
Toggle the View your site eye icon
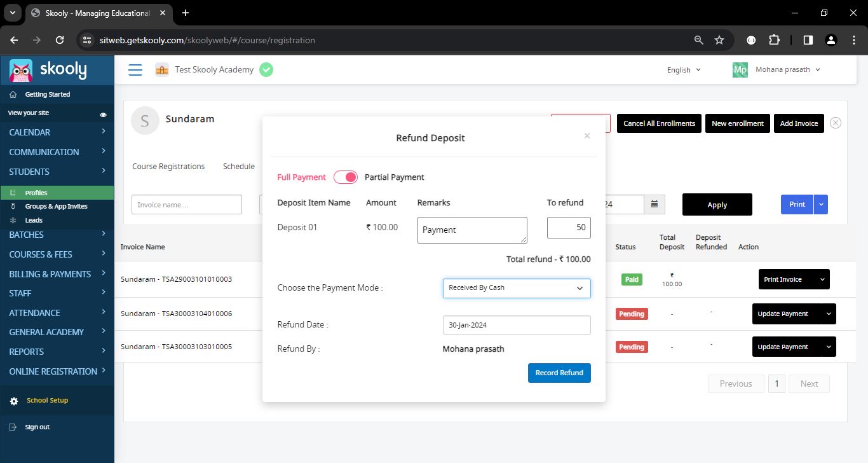[104, 114]
